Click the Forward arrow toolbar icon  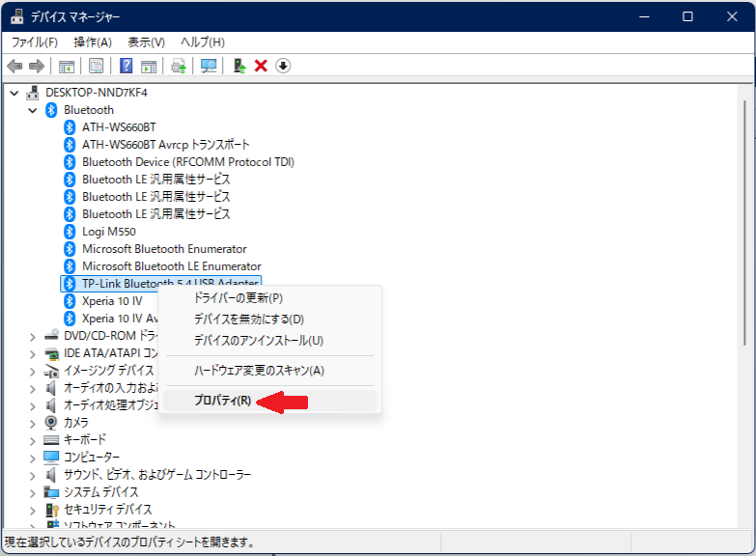(37, 66)
